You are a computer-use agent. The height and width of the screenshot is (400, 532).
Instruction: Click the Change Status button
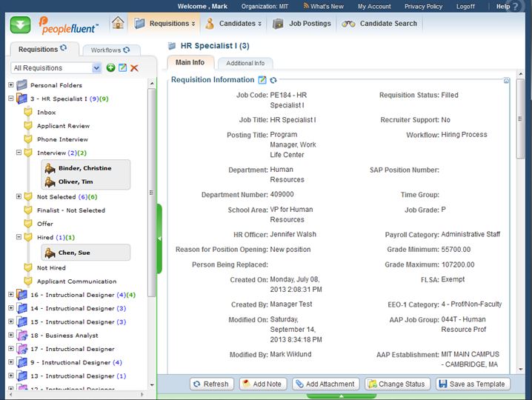(x=396, y=384)
